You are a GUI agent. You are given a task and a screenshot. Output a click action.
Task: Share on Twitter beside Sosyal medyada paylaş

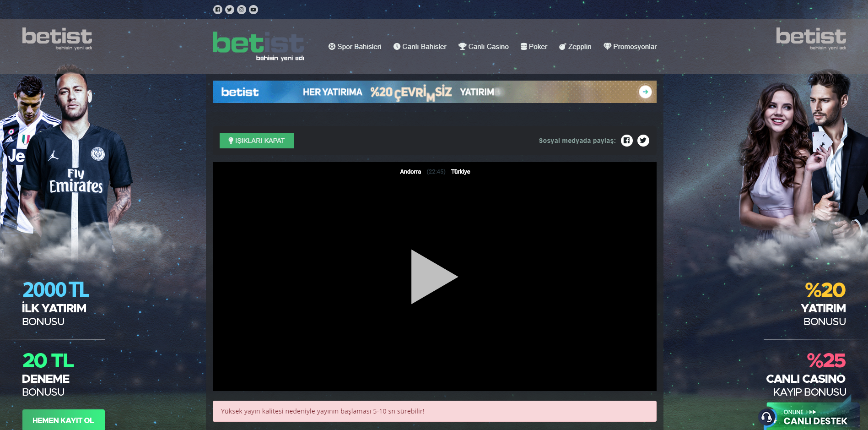coord(643,141)
